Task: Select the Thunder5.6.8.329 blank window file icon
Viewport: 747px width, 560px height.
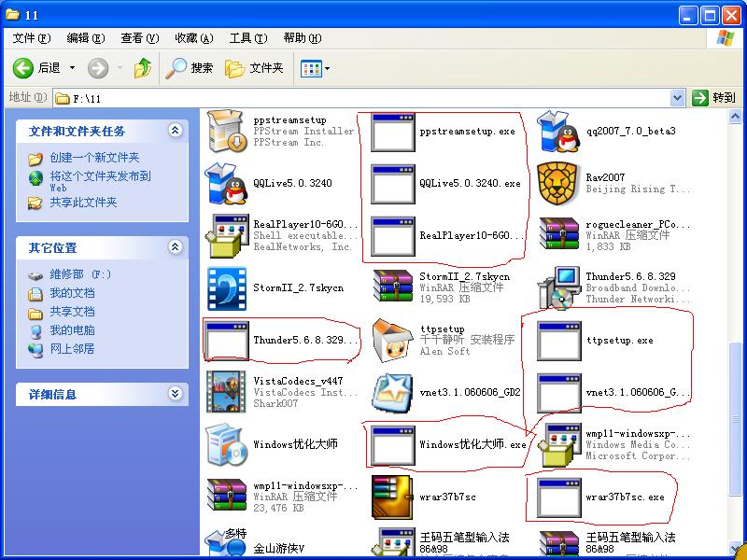Action: [227, 341]
